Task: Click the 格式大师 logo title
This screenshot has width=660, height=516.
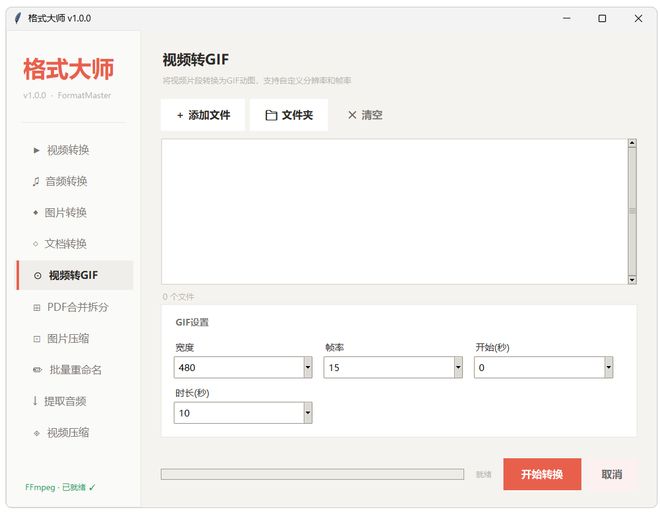Action: (69, 69)
